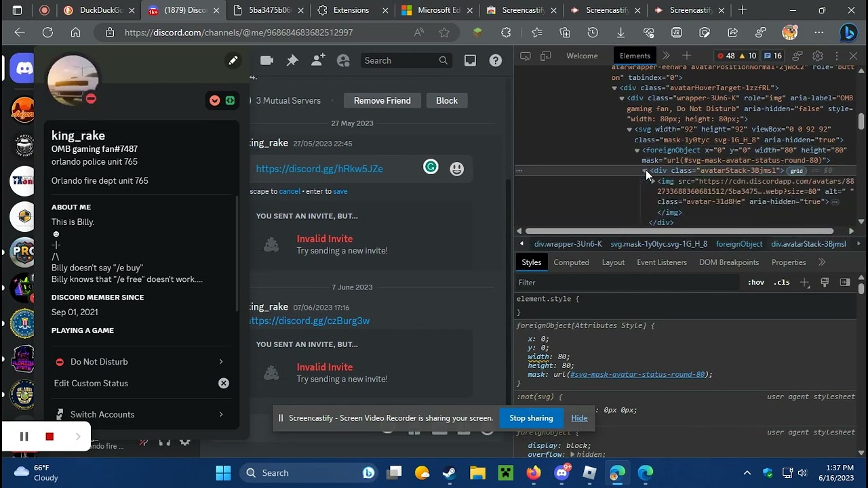
Task: Open emoji picker in edit box
Action: pyautogui.click(x=457, y=169)
